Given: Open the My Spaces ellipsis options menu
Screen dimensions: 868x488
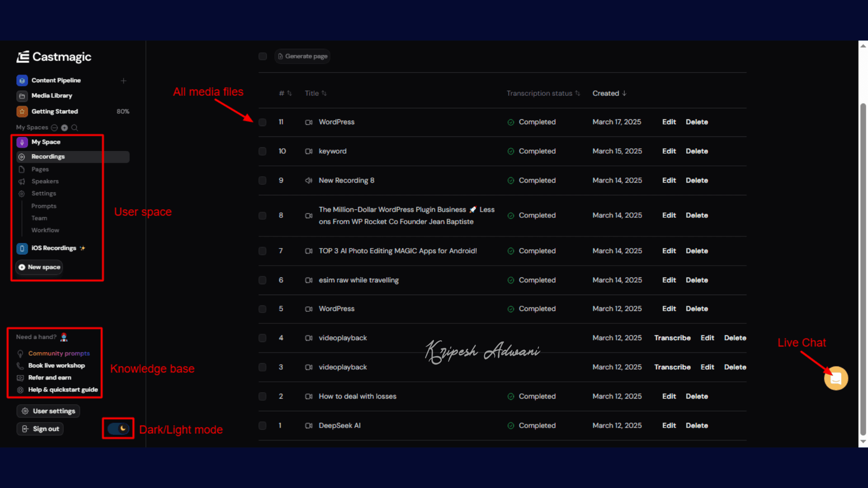Looking at the screenshot, I should (x=54, y=128).
